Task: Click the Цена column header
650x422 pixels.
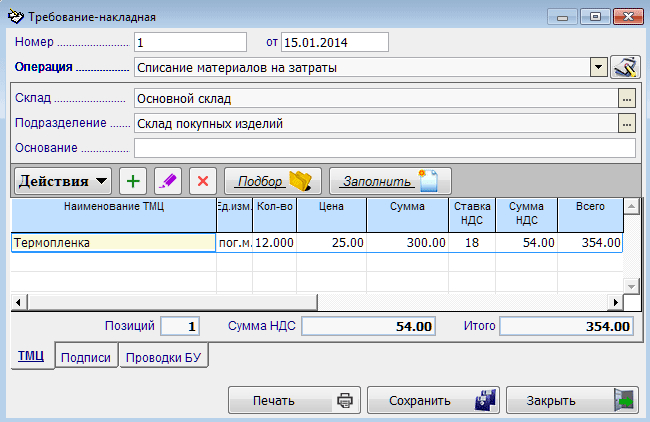Action: click(332, 215)
